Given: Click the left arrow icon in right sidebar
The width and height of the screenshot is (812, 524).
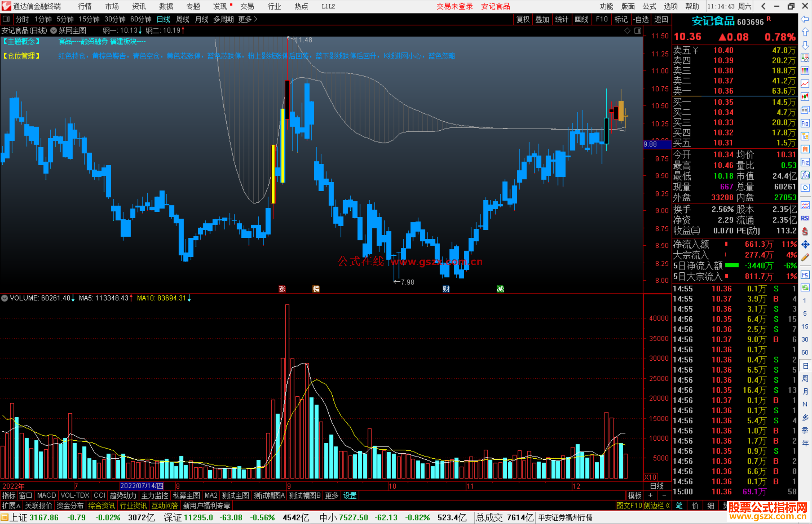Looking at the screenshot, I should pyautogui.click(x=805, y=19).
